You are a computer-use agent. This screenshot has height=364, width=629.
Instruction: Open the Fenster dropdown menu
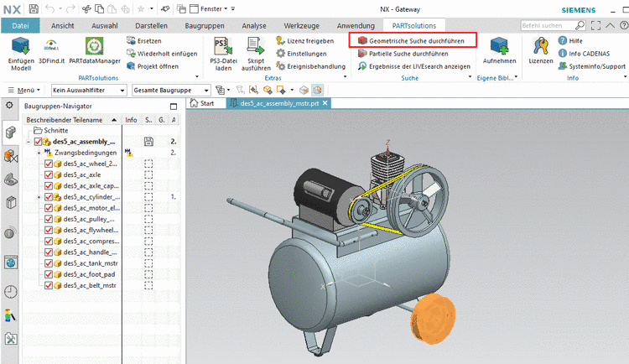212,9
